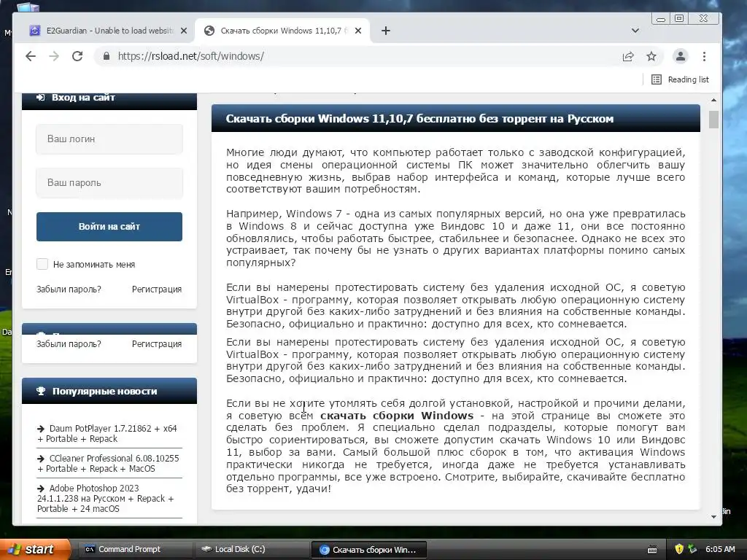Image resolution: width=747 pixels, height=560 pixels.
Task: Toggle the Не запоминать меня checkbox
Action: pyautogui.click(x=42, y=264)
